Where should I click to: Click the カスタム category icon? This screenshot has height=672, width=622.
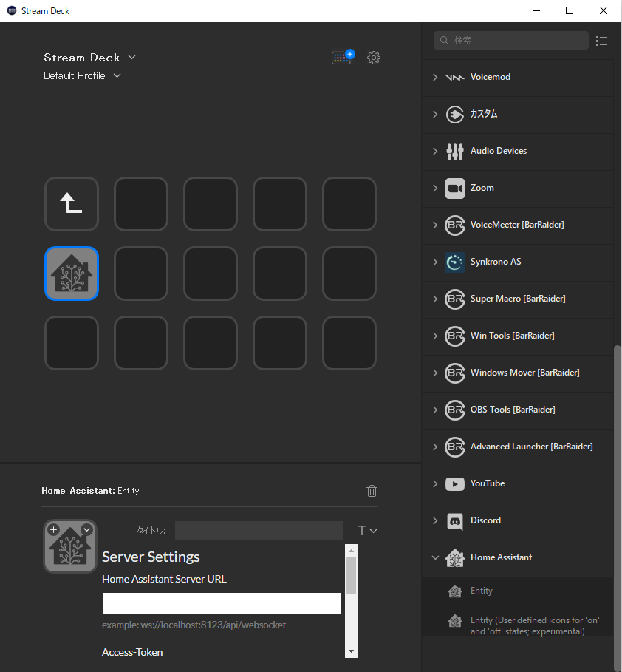(x=454, y=115)
